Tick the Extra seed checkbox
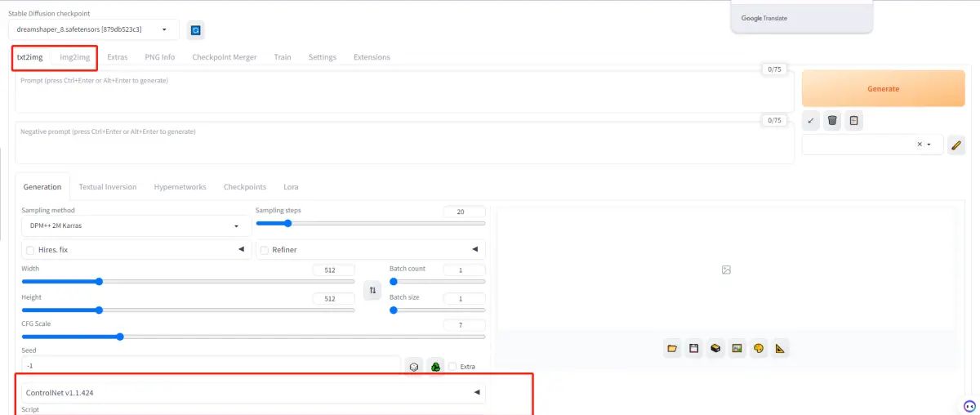This screenshot has height=415, width=980. 453,367
